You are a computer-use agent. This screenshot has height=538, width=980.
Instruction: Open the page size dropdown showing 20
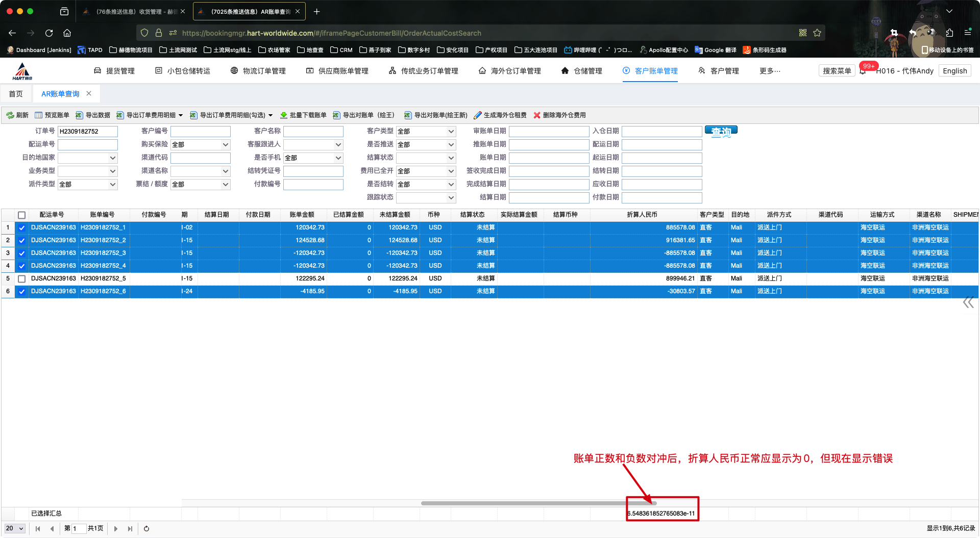[15, 529]
